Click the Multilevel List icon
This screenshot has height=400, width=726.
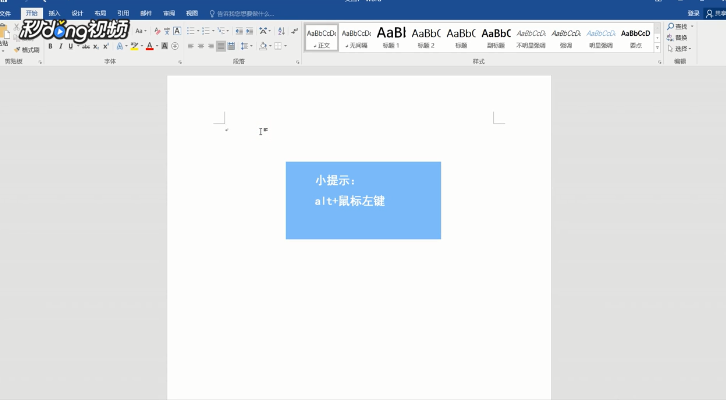coord(221,31)
